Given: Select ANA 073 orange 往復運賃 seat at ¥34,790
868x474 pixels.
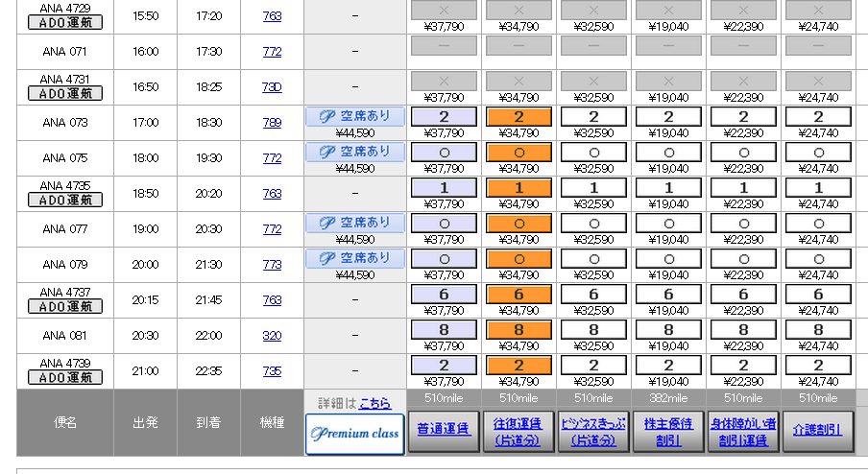Looking at the screenshot, I should click(518, 117).
